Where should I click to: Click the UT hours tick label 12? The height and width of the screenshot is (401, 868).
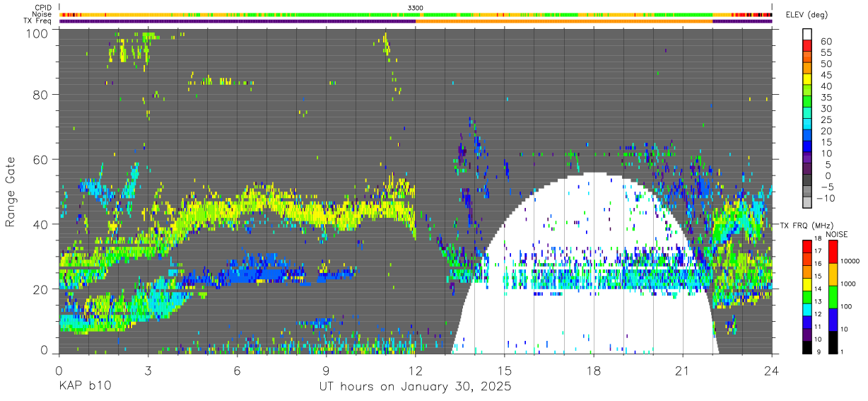point(416,371)
